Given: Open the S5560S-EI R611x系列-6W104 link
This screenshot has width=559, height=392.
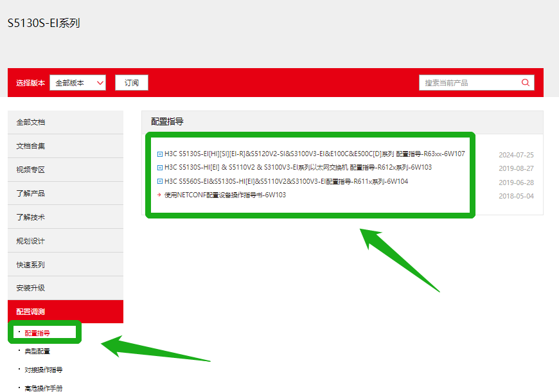Looking at the screenshot, I should tap(286, 181).
